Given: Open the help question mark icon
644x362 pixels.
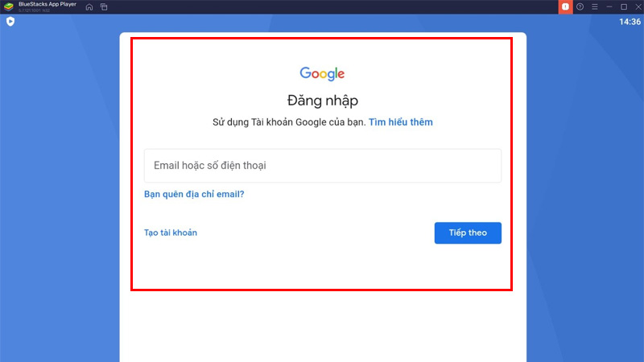Looking at the screenshot, I should point(580,7).
